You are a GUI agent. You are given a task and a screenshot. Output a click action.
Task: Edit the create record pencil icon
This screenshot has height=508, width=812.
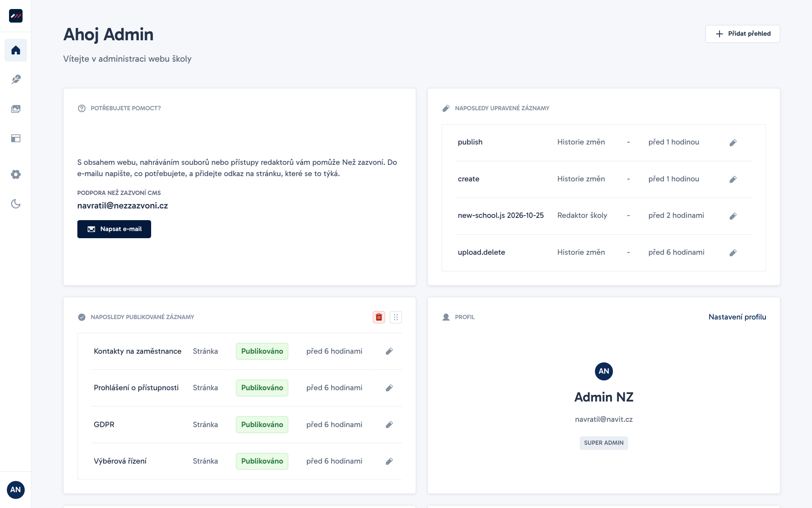(733, 179)
